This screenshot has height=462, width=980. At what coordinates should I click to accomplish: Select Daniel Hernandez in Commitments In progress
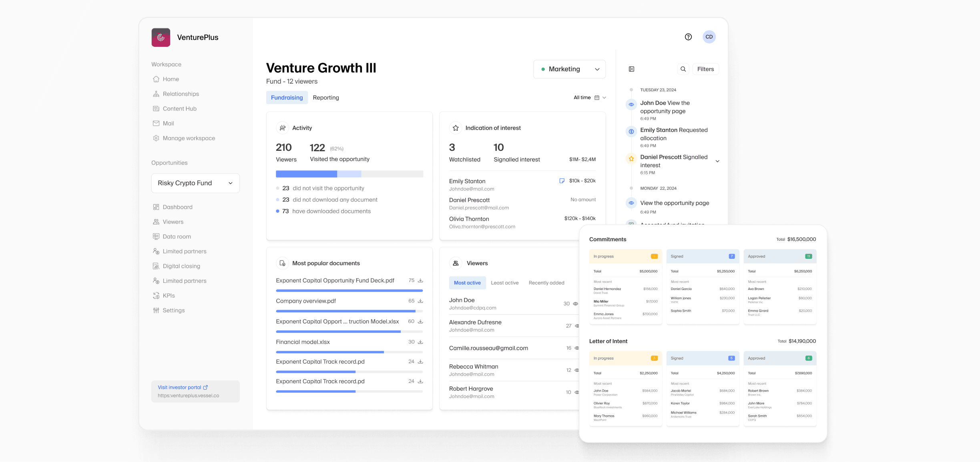click(625, 290)
